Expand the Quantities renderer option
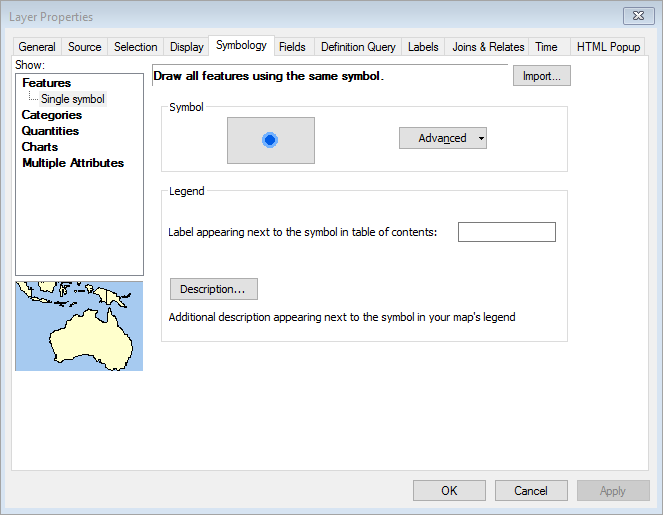663x515 pixels. (50, 131)
